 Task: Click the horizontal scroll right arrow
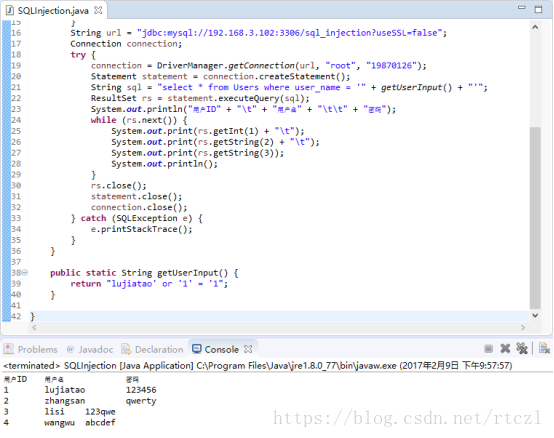tap(523, 328)
